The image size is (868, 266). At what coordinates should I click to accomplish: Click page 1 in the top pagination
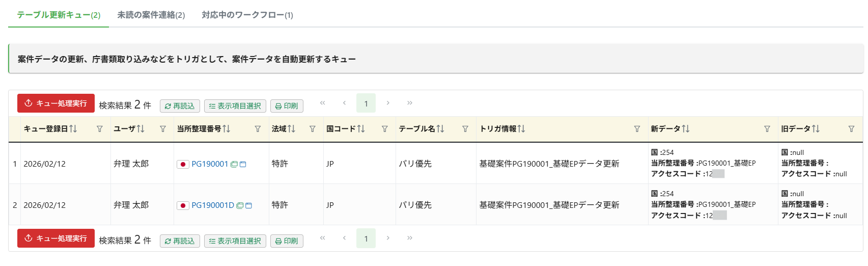click(x=366, y=103)
